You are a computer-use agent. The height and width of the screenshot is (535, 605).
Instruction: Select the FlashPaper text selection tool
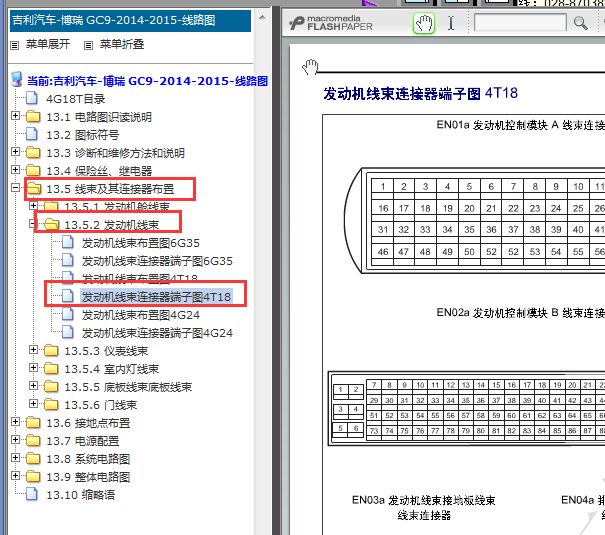(x=451, y=23)
